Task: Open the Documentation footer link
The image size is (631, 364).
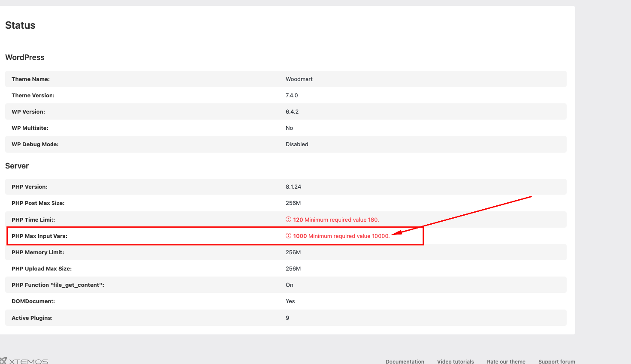Action: pyautogui.click(x=405, y=361)
